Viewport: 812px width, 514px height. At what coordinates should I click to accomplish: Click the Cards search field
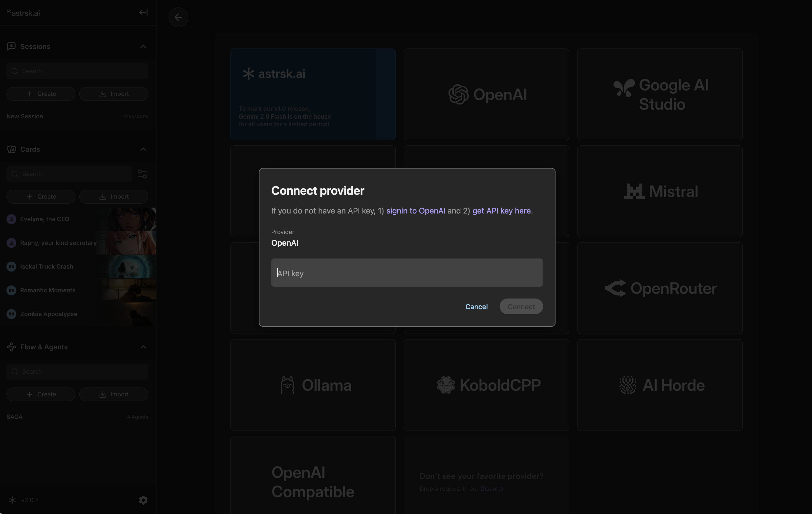coord(69,174)
